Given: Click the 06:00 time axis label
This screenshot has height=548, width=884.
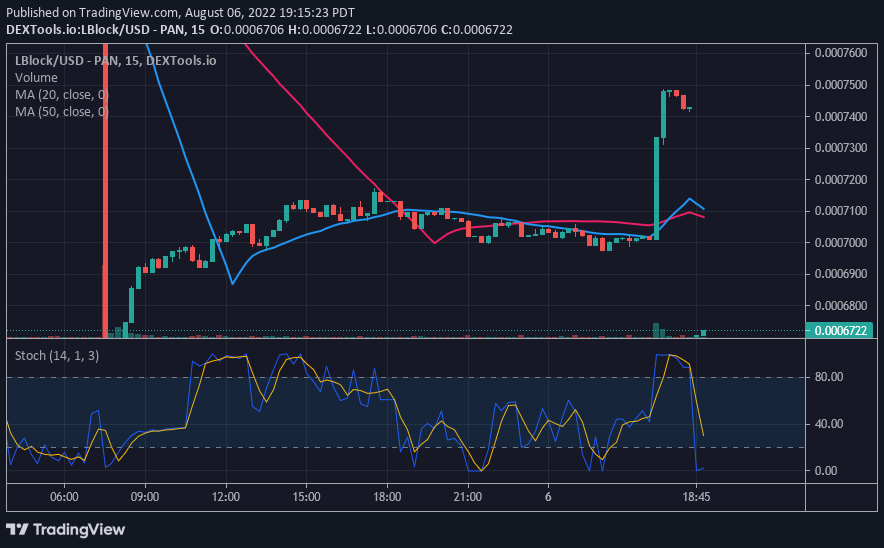Looking at the screenshot, I should pos(63,496).
